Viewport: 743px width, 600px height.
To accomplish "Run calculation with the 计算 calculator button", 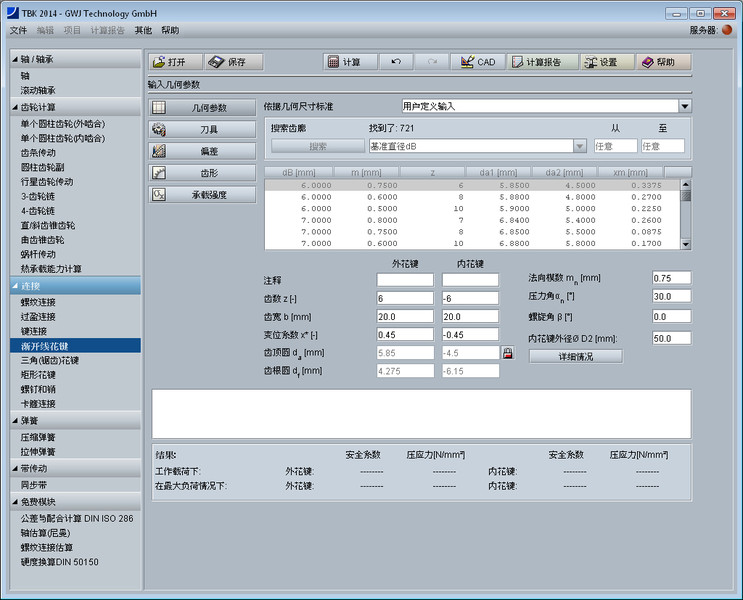I will [x=345, y=62].
